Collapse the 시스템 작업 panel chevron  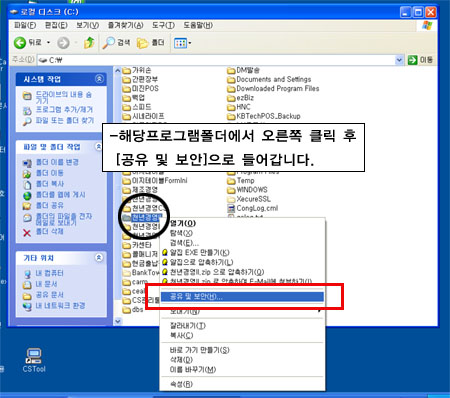coord(99,79)
